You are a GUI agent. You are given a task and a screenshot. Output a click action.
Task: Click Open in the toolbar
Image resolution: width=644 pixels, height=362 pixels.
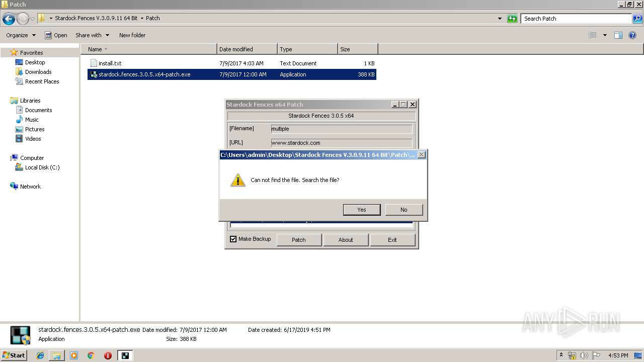click(56, 35)
